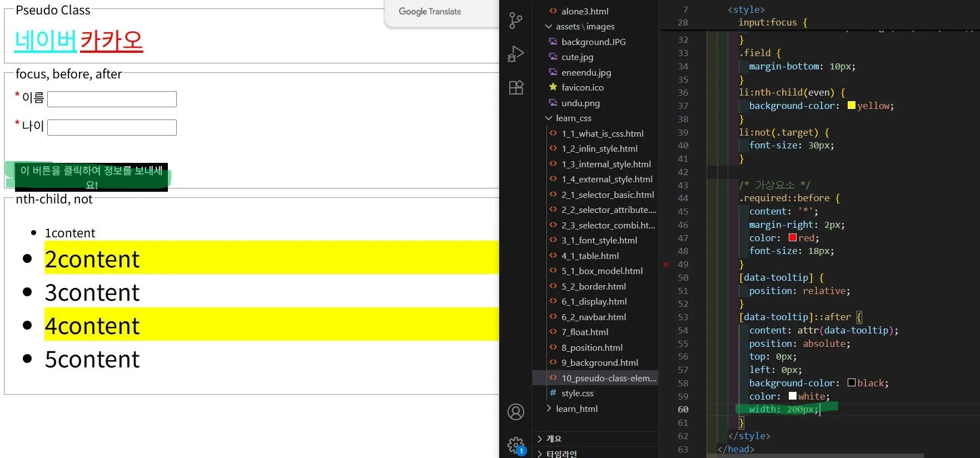Image resolution: width=980 pixels, height=458 pixels.
Task: Expand the 타임라인 timeline section
Action: tap(540, 454)
